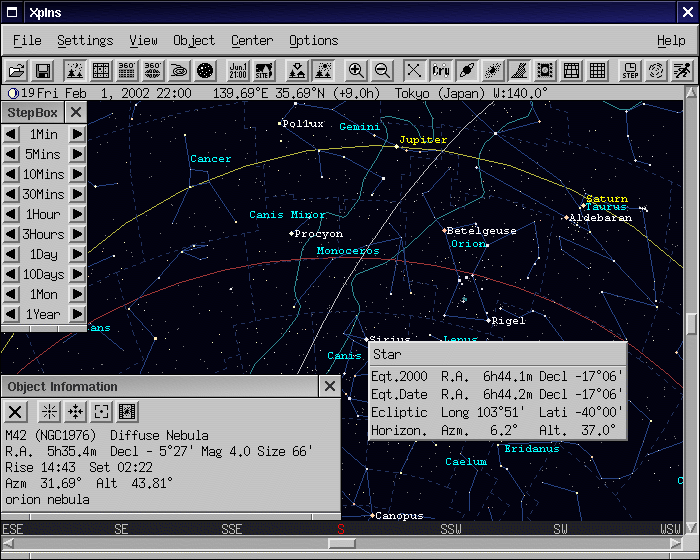The width and height of the screenshot is (700, 560).
Task: Close the StepBox panel
Action: coord(76,112)
